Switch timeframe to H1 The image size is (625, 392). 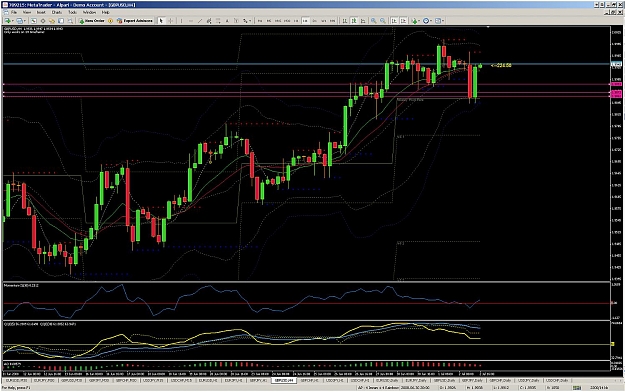click(296, 21)
